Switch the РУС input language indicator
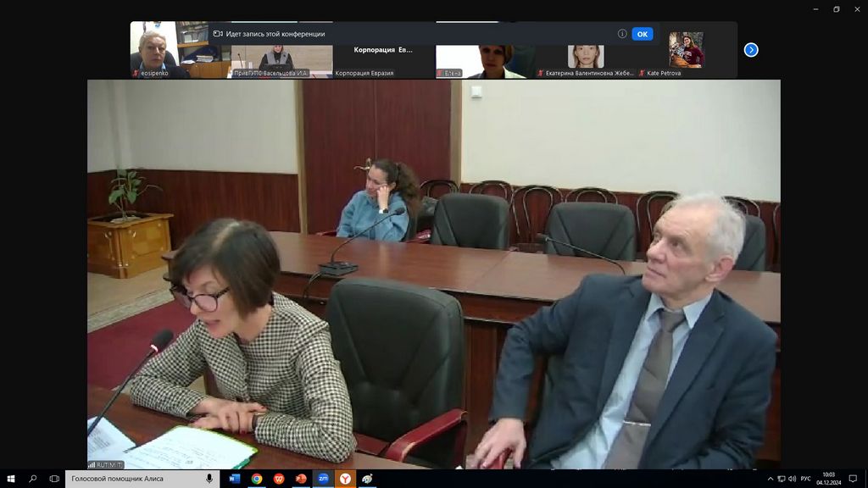This screenshot has height=488, width=868. (x=805, y=479)
